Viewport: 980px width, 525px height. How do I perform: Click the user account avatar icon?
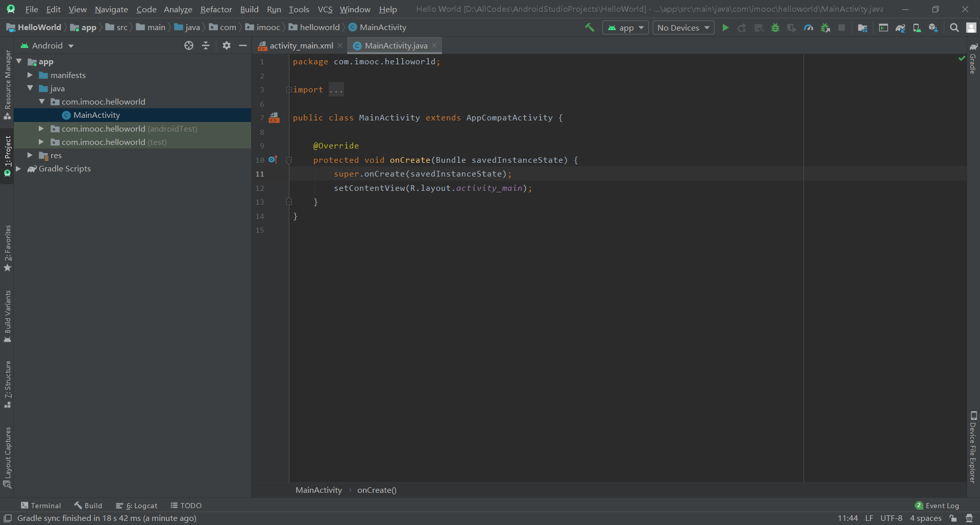pyautogui.click(x=971, y=28)
